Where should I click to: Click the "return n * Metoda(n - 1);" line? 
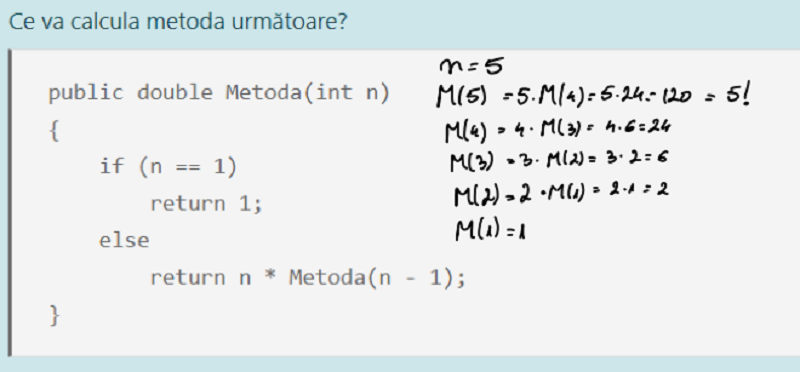[x=308, y=278]
